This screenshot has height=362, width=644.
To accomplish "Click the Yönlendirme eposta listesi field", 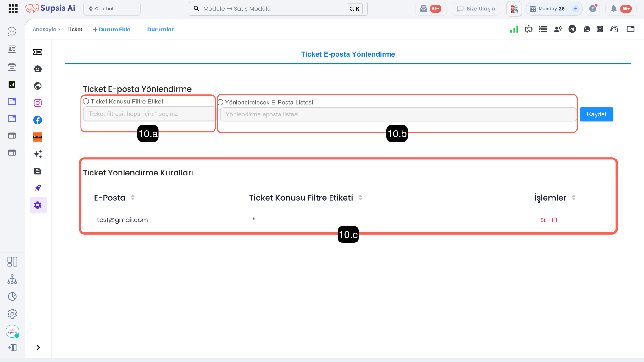I will click(398, 114).
